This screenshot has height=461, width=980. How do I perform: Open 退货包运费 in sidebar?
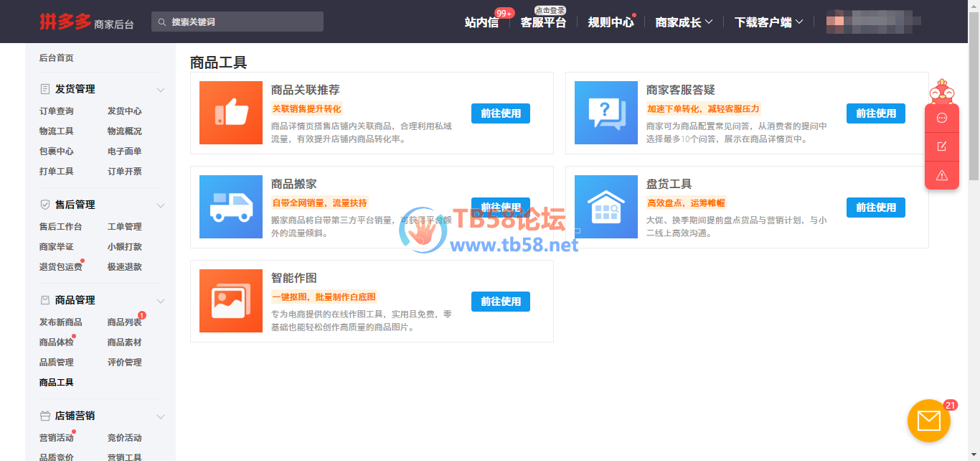(61, 267)
